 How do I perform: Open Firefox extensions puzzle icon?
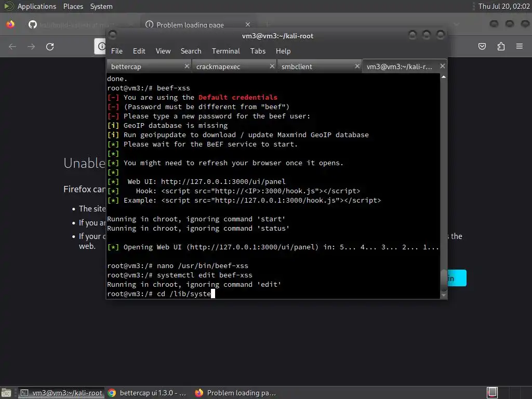click(501, 46)
